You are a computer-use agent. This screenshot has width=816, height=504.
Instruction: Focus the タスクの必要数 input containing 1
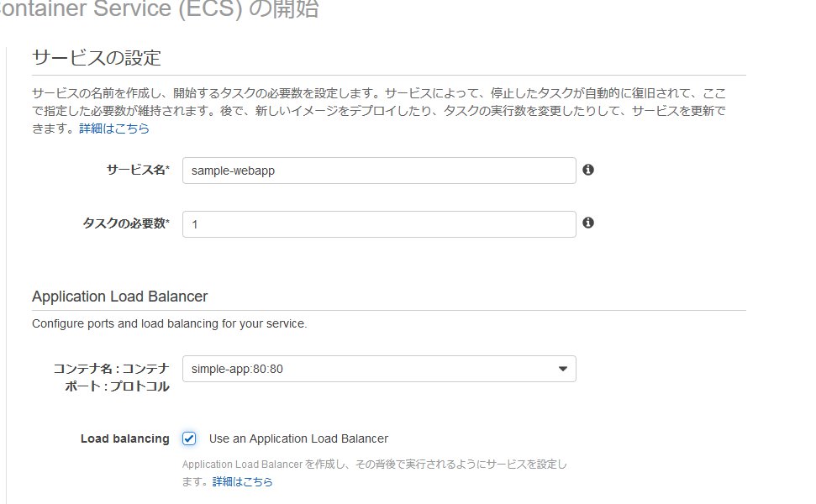pos(378,224)
